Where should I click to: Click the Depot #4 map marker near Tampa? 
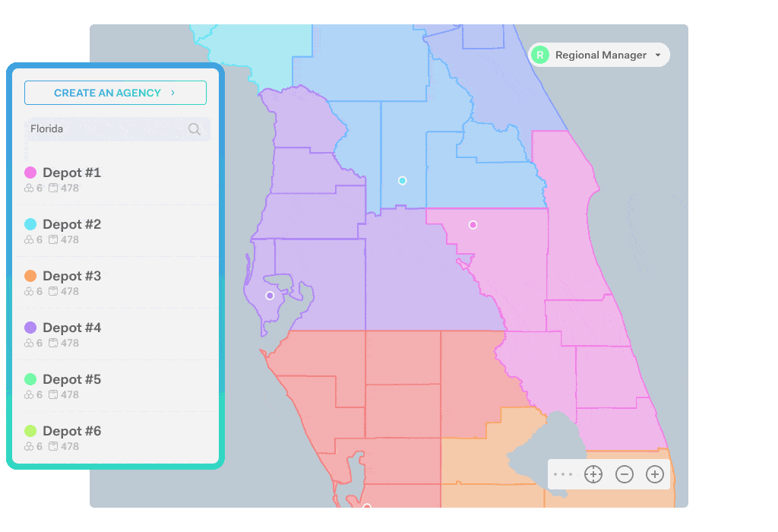pyautogui.click(x=269, y=295)
